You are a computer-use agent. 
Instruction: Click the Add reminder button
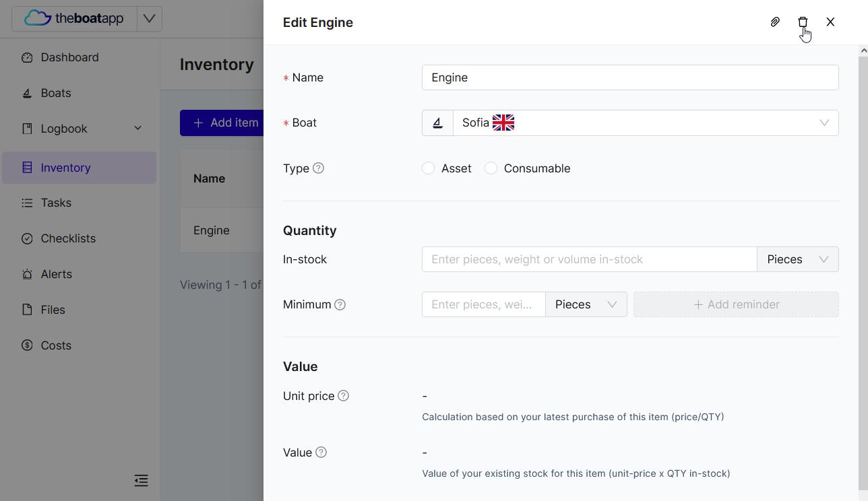click(x=736, y=304)
